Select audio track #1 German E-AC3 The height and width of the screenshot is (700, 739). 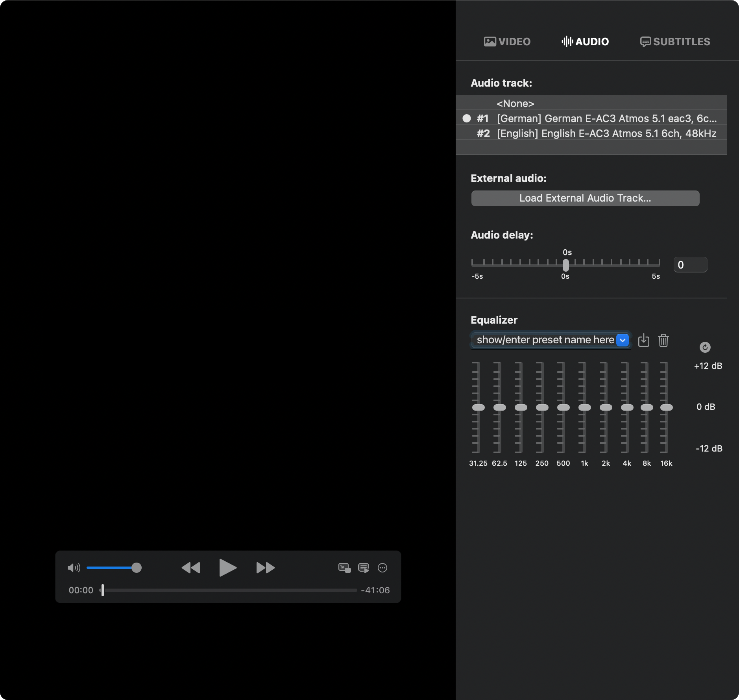tap(591, 119)
